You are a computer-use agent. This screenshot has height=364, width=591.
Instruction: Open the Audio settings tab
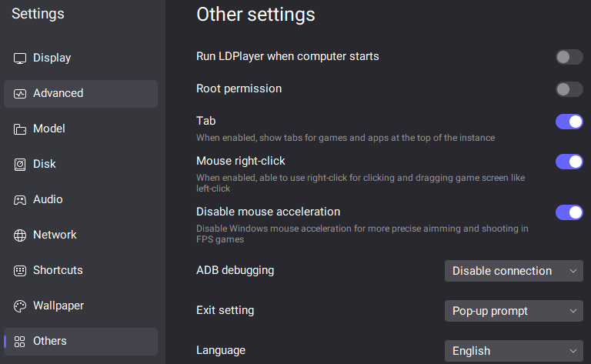[81, 200]
